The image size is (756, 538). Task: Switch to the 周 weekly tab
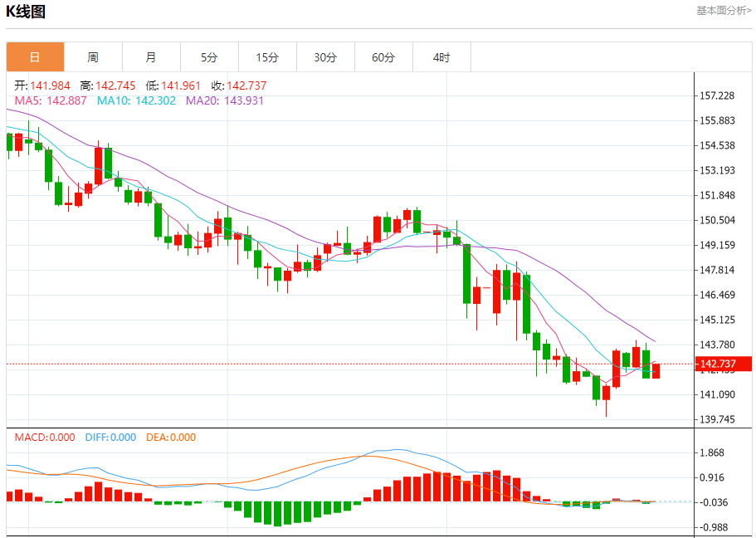coord(93,57)
